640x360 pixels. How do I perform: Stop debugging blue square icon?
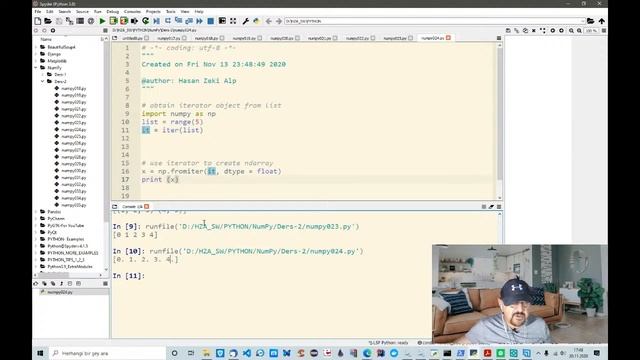coord(211,21)
